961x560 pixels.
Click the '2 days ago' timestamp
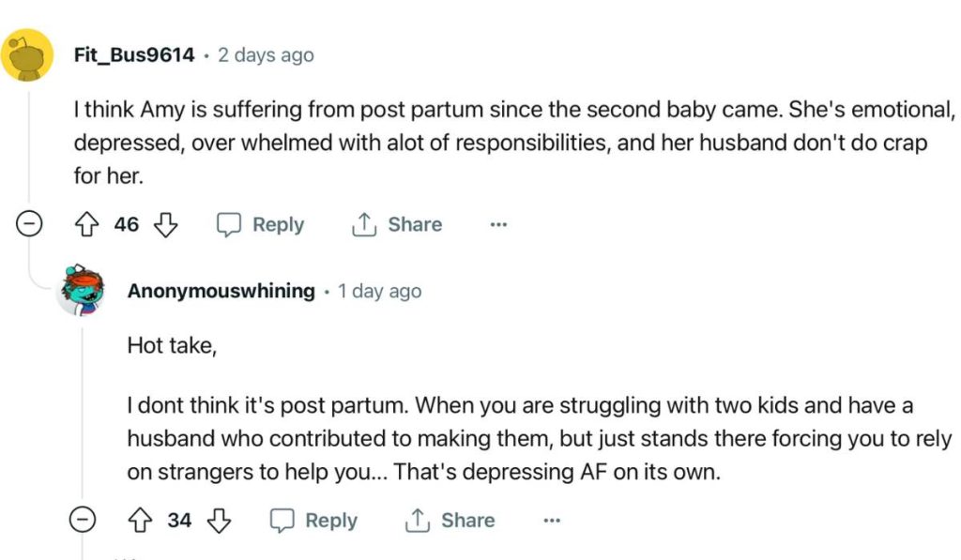[x=266, y=55]
